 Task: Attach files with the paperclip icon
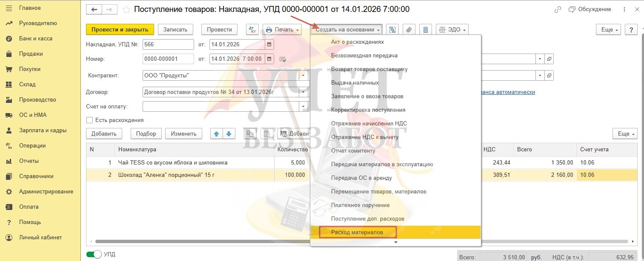coord(409,29)
